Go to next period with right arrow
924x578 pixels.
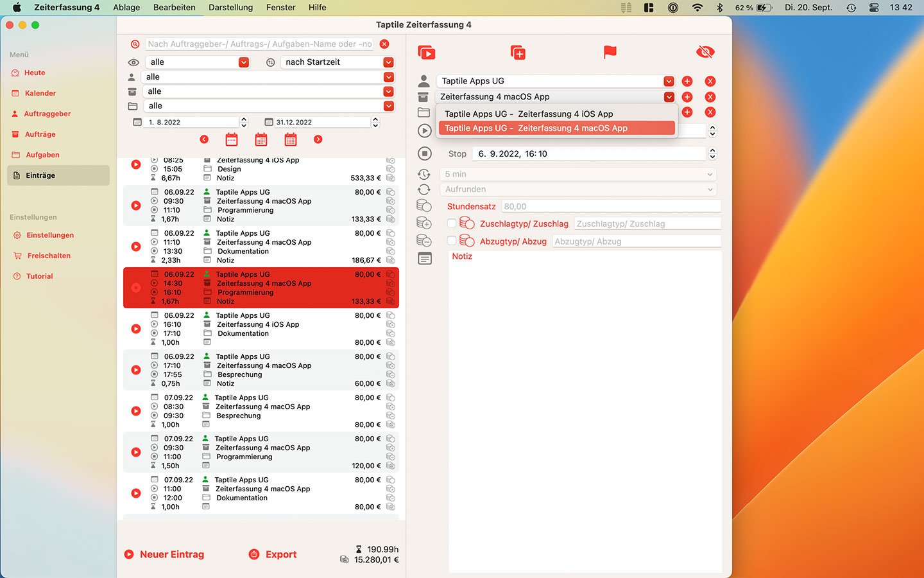pos(318,139)
